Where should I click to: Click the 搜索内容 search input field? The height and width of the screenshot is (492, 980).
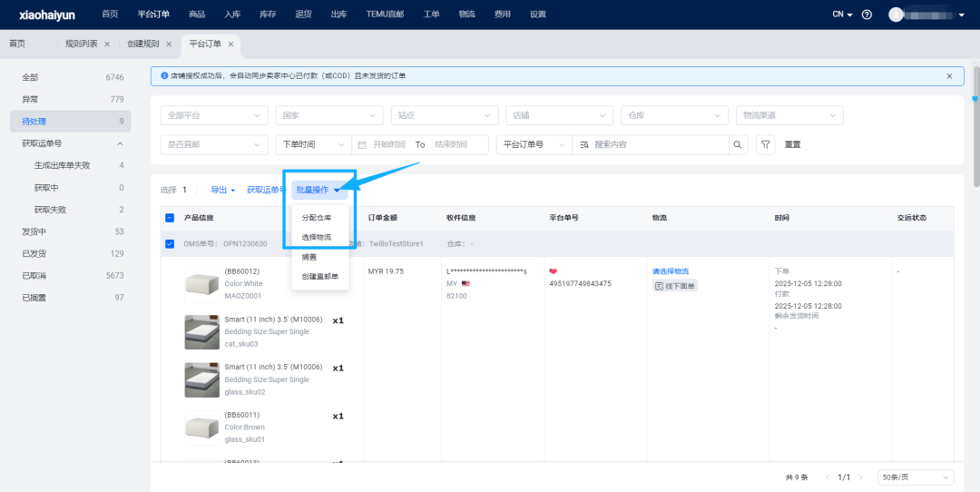(658, 144)
